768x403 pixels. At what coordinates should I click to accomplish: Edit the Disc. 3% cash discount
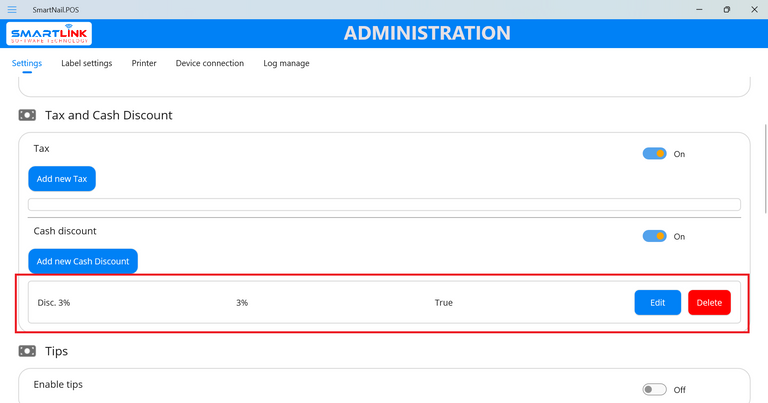657,303
